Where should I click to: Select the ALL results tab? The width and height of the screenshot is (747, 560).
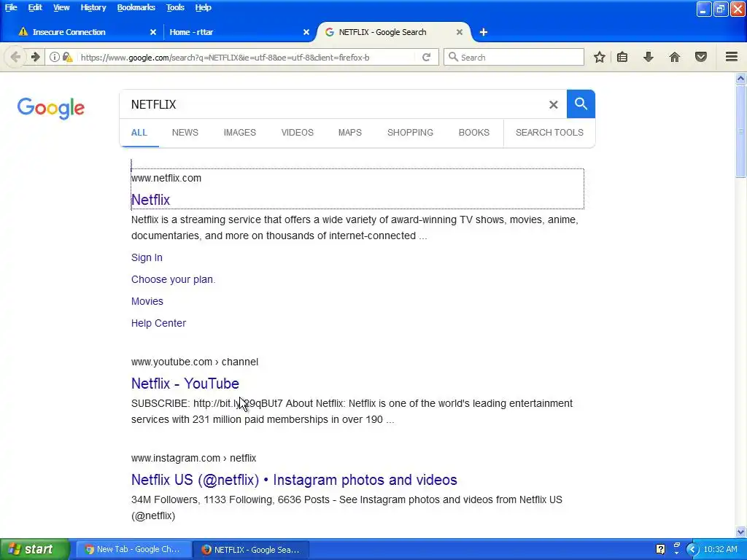(x=139, y=133)
